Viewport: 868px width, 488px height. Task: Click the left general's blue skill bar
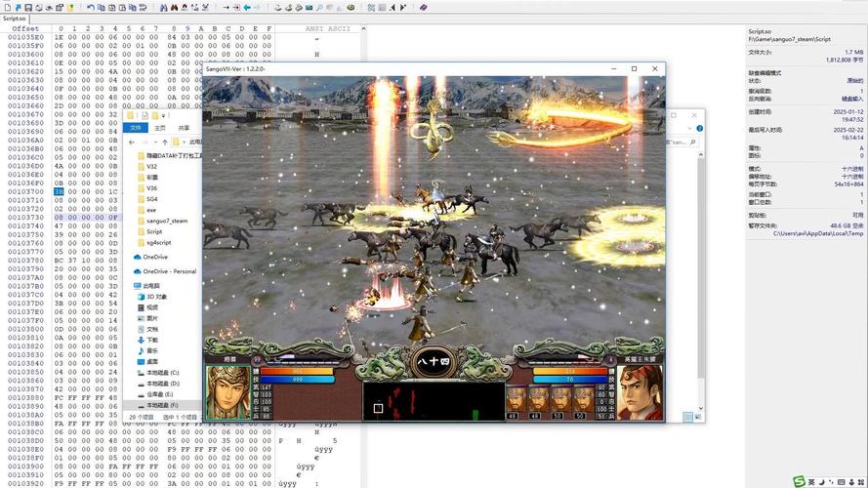(x=297, y=380)
